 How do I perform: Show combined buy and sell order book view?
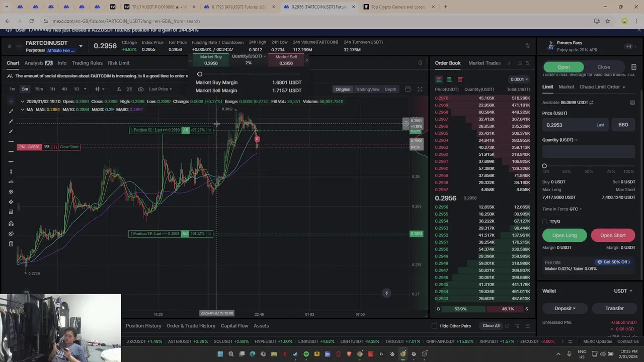coord(439,79)
